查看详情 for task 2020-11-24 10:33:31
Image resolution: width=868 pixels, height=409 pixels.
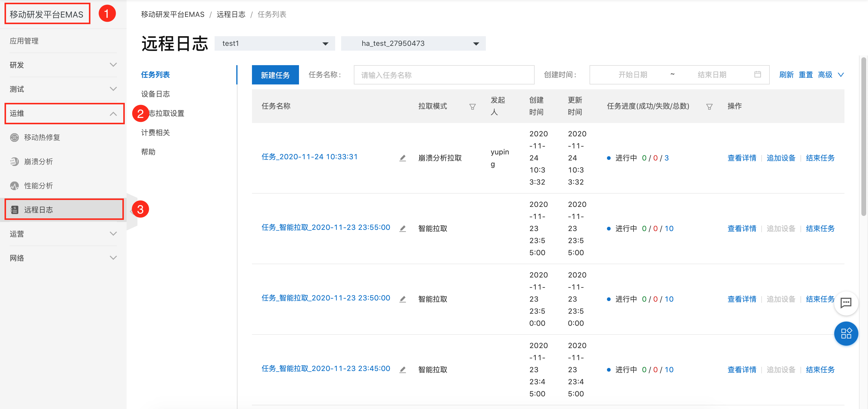coord(742,158)
